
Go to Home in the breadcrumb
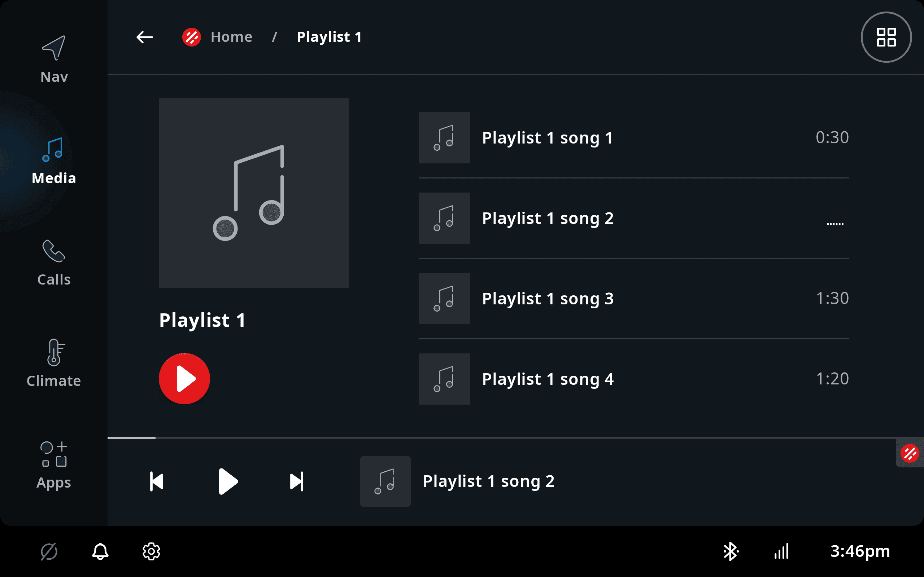tap(231, 37)
